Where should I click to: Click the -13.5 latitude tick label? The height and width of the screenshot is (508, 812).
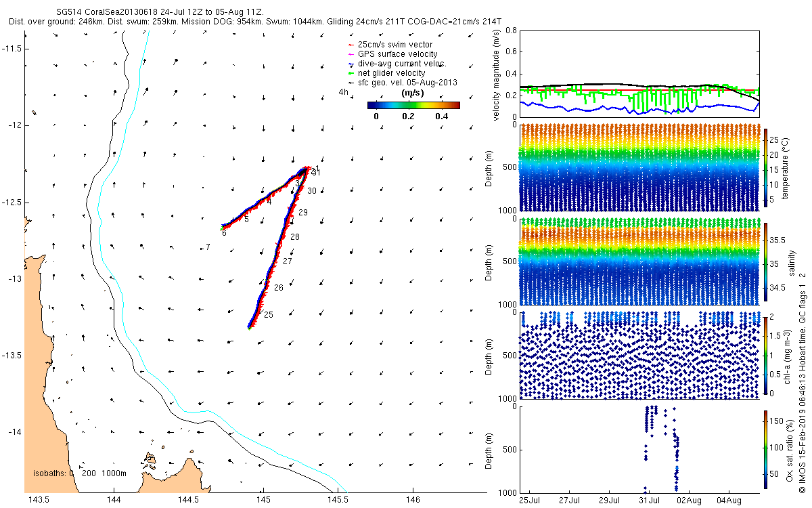coord(14,356)
